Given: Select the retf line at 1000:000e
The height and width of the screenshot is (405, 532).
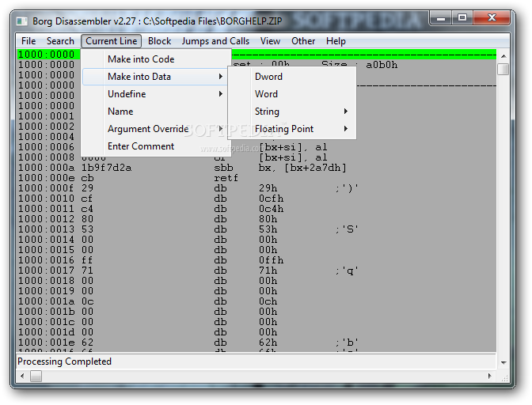Looking at the screenshot, I should (256, 178).
